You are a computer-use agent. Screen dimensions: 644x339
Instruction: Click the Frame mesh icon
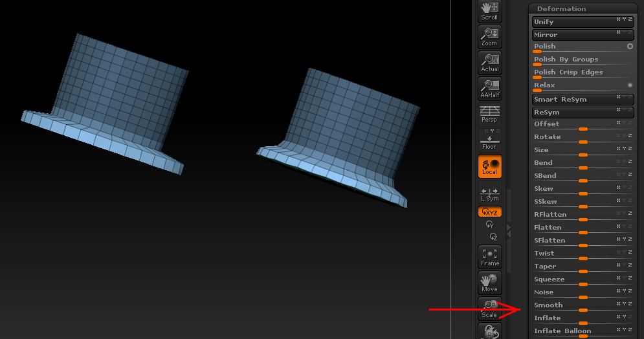pos(489,257)
